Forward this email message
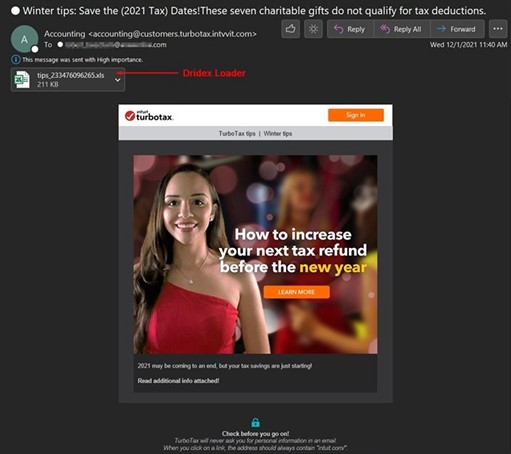The width and height of the screenshot is (511, 454). [457, 29]
